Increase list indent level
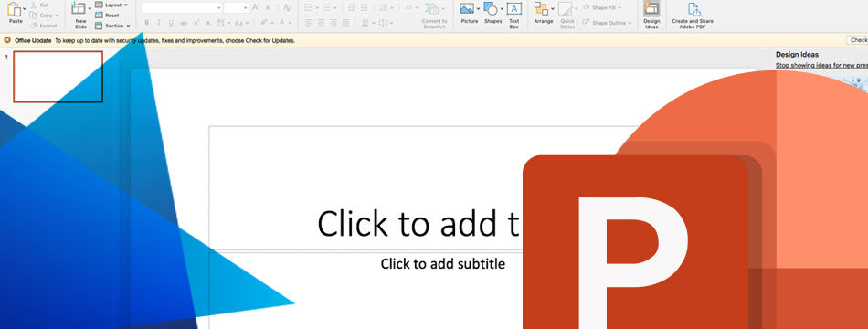868x329 pixels. (x=364, y=7)
